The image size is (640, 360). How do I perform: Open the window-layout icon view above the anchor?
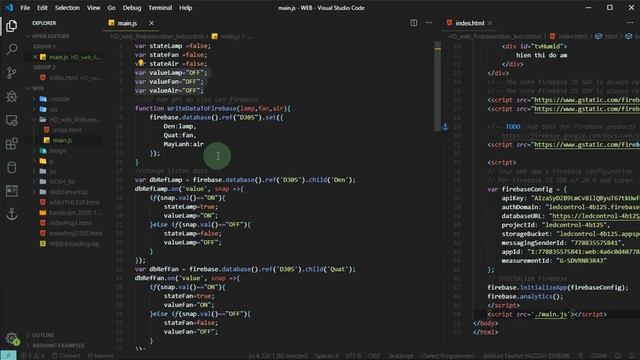tap(11, 191)
